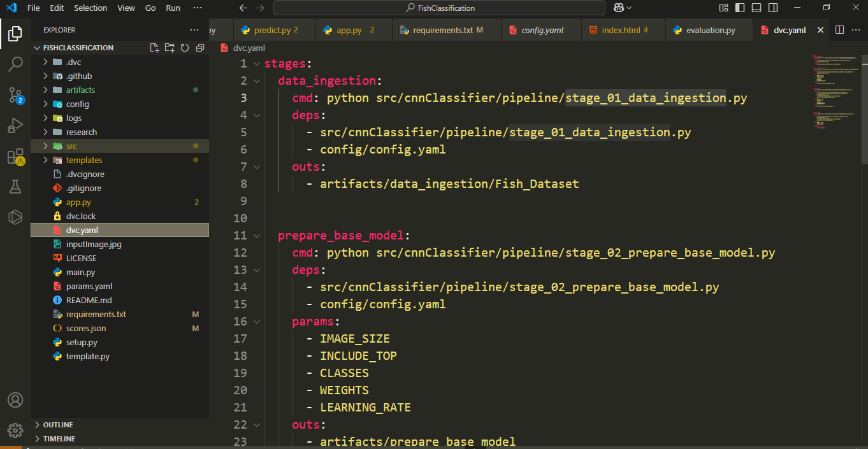The width and height of the screenshot is (868, 449).
Task: Switch to the evaluation.py tab
Action: pos(710,30)
